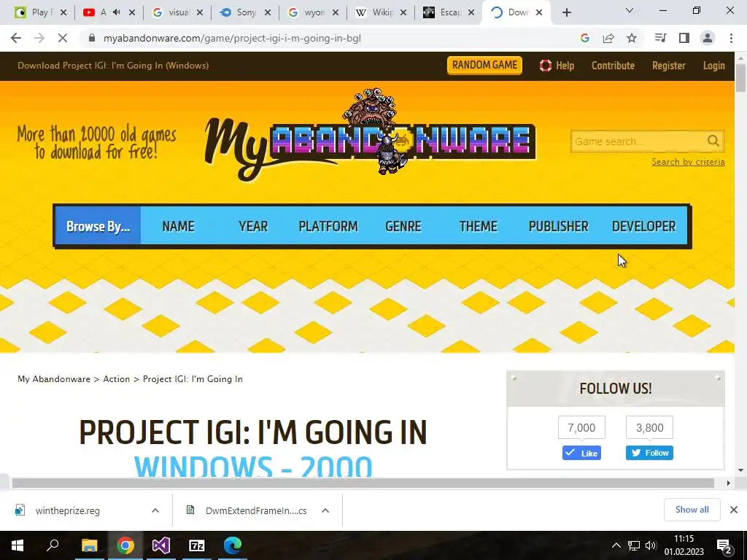The image size is (747, 560).
Task: Open Search by criteria link
Action: click(688, 162)
